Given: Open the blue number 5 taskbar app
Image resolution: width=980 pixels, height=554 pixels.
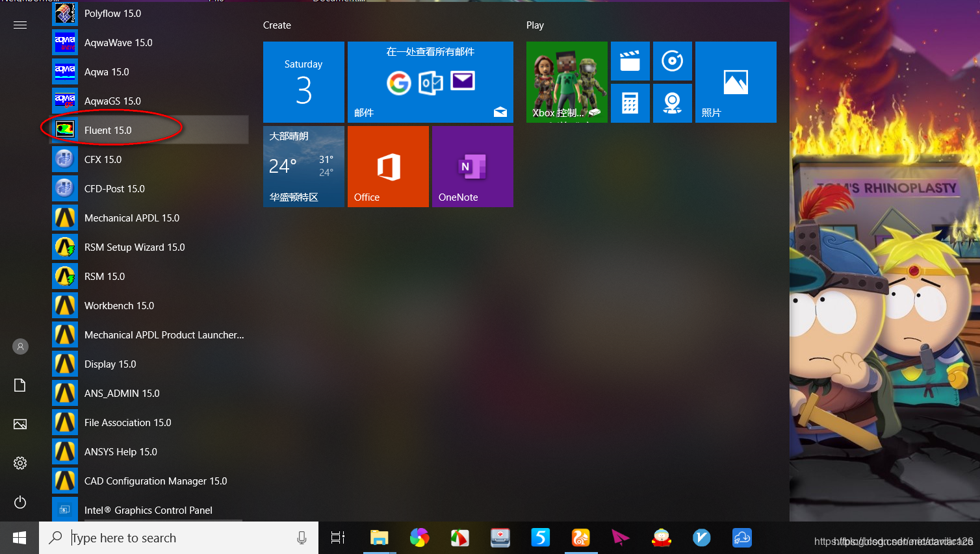Looking at the screenshot, I should 541,538.
